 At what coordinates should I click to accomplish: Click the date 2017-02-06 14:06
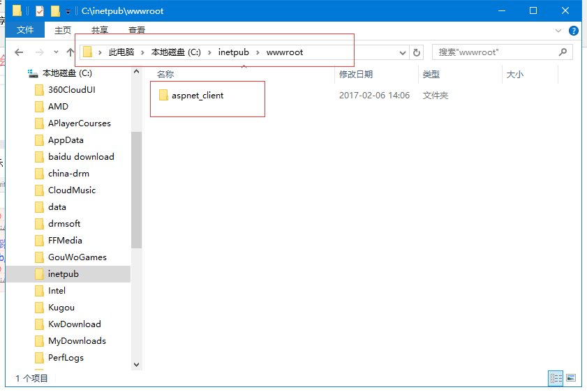click(374, 96)
